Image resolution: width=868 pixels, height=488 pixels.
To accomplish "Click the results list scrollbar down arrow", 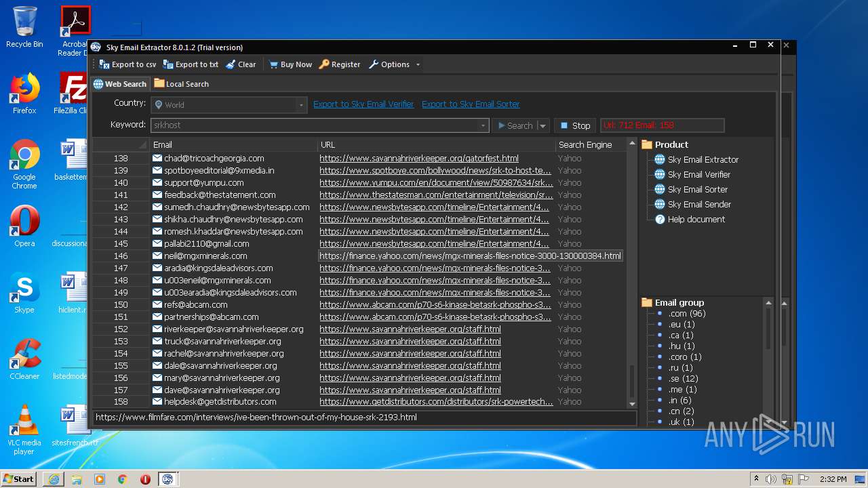I will pyautogui.click(x=632, y=404).
